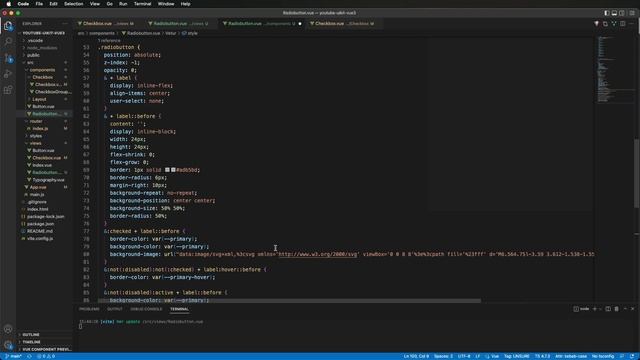The width and height of the screenshot is (640, 360).
Task: Collapse the components folder
Action: 42,70
